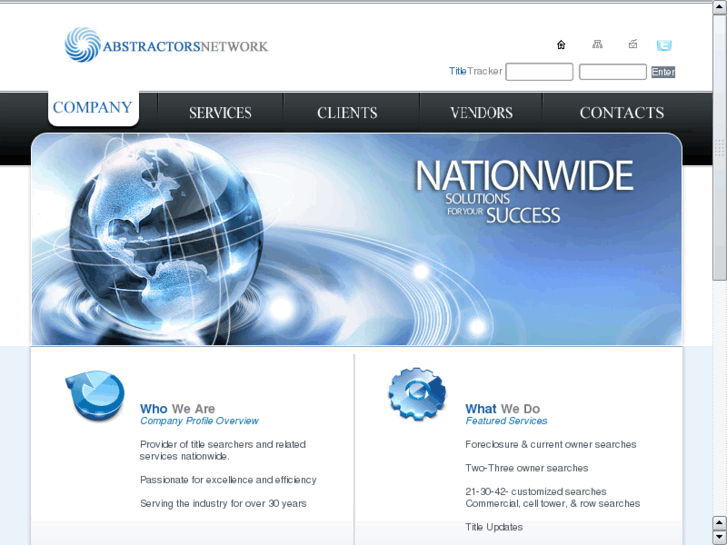Click 'Foreclosure & current owner searches' text
The height and width of the screenshot is (545, 727).
[x=551, y=444]
